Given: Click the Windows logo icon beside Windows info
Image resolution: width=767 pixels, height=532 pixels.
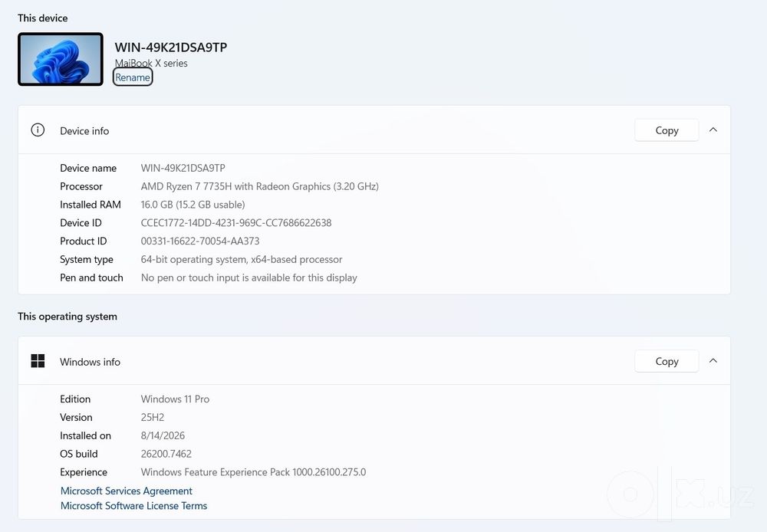Looking at the screenshot, I should click(x=38, y=361).
